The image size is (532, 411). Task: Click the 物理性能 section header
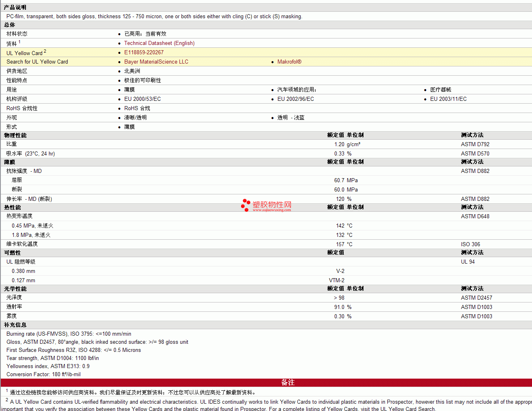(x=15, y=136)
